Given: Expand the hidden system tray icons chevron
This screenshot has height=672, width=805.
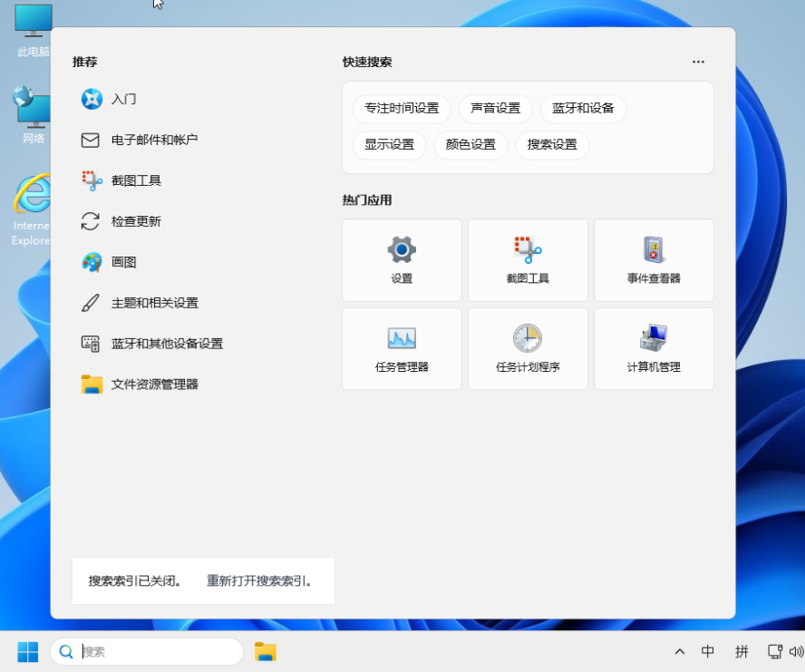Looking at the screenshot, I should (x=679, y=651).
